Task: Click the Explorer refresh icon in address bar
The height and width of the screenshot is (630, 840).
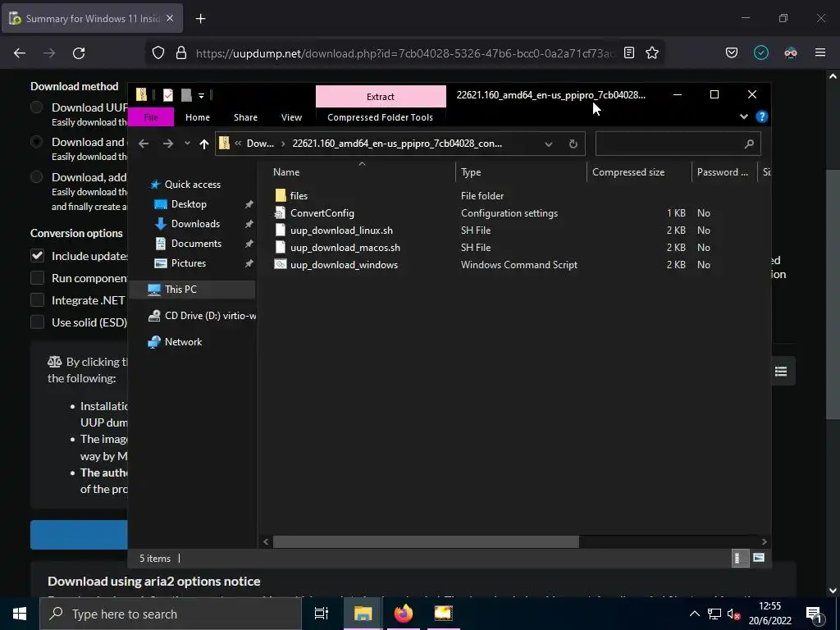Action: [x=573, y=144]
